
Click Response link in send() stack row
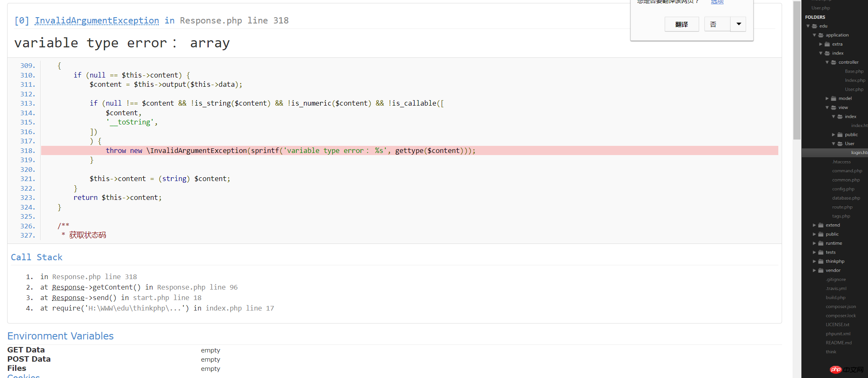coord(68,298)
